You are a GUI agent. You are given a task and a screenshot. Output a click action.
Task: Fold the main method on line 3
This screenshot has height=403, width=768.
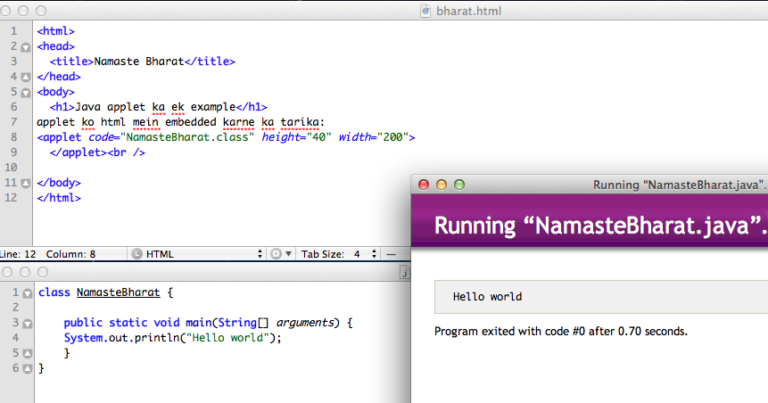tap(26, 323)
